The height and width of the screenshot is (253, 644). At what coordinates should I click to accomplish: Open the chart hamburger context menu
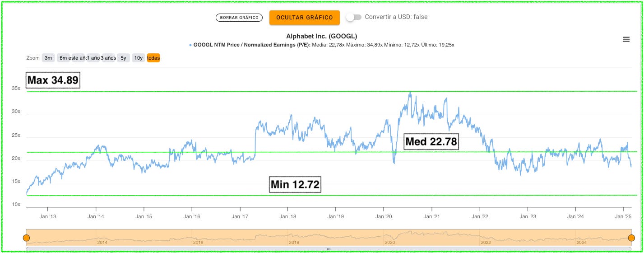626,39
